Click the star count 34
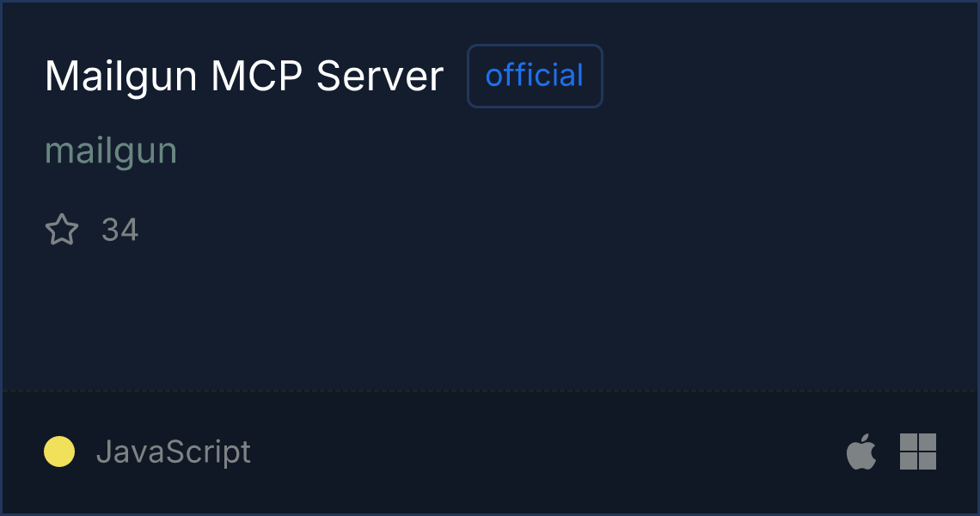 [120, 230]
